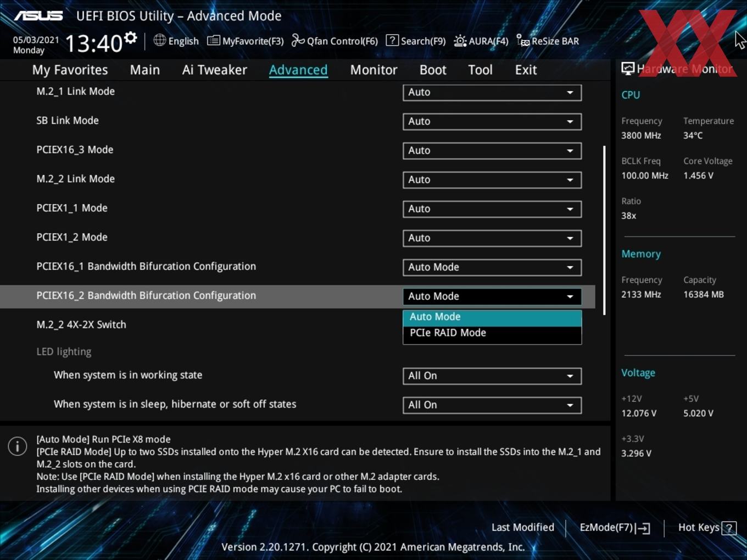Screen dimensions: 747x560
Task: Click CPU Temperature value 34°C
Action: click(x=693, y=135)
